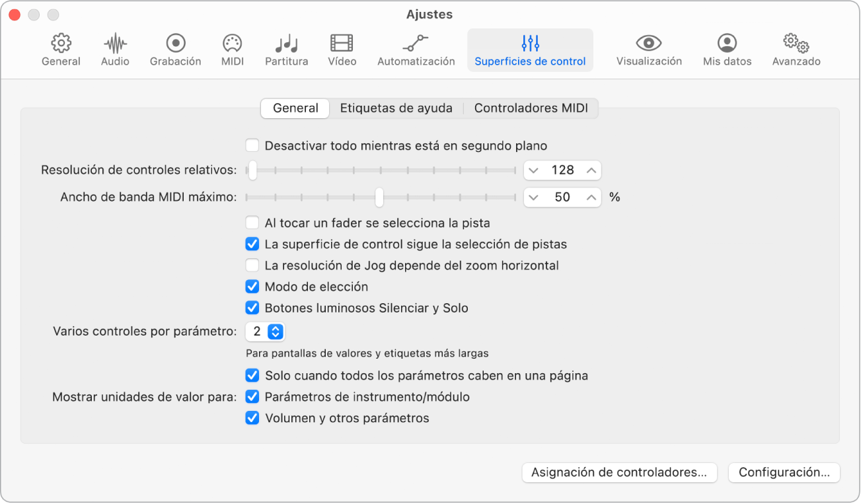Select the Vídeo settings icon
The width and height of the screenshot is (861, 504).
[x=342, y=49]
